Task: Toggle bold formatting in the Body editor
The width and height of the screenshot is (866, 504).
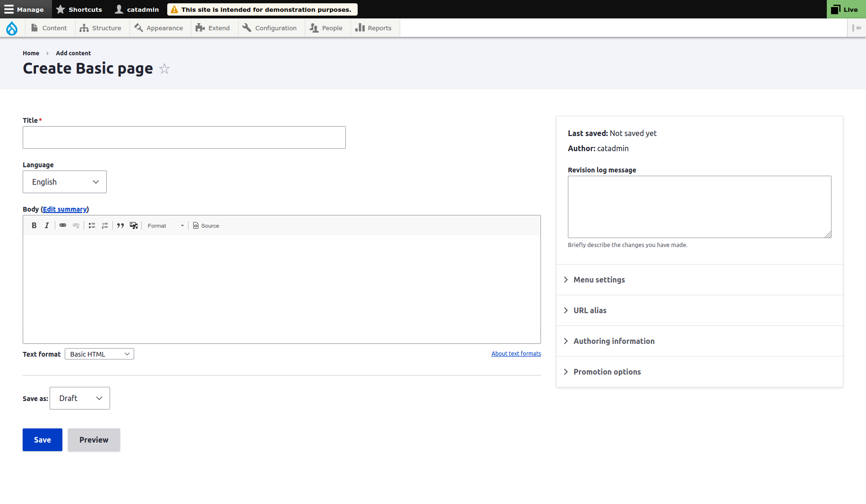Action: pos(34,225)
